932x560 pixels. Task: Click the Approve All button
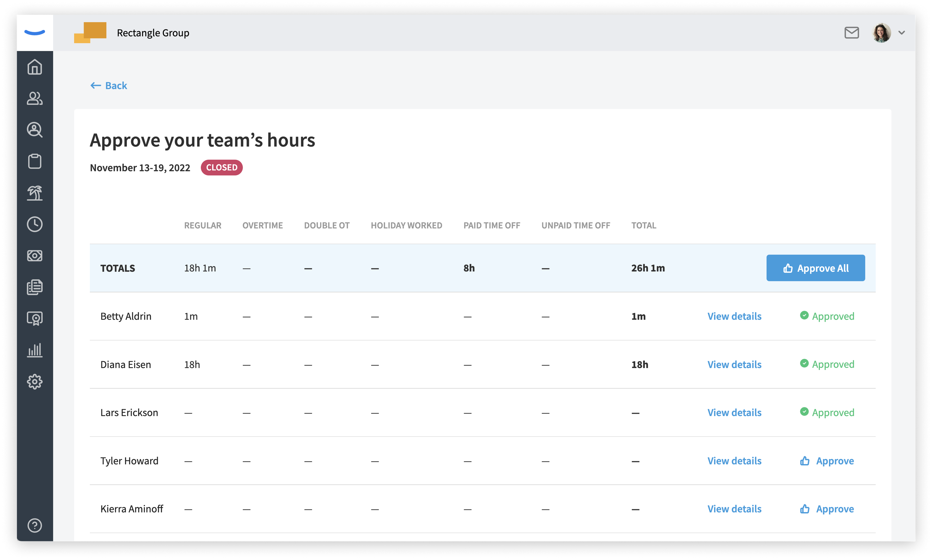[815, 268]
